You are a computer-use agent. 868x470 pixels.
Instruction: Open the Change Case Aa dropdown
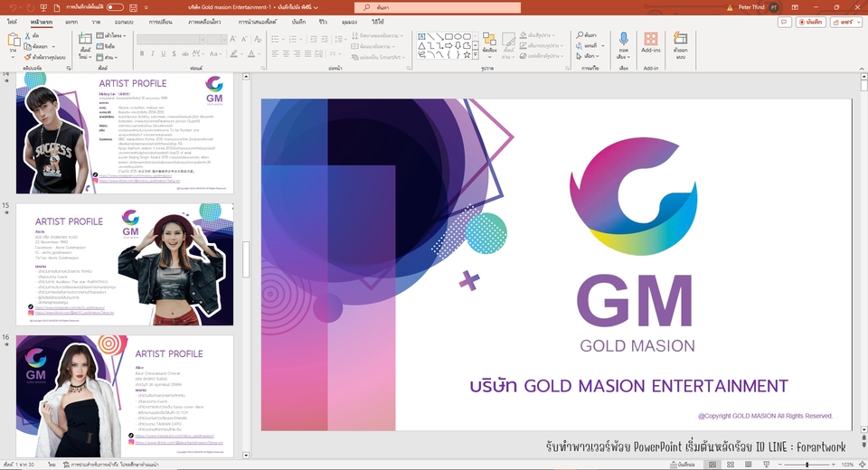click(x=215, y=53)
